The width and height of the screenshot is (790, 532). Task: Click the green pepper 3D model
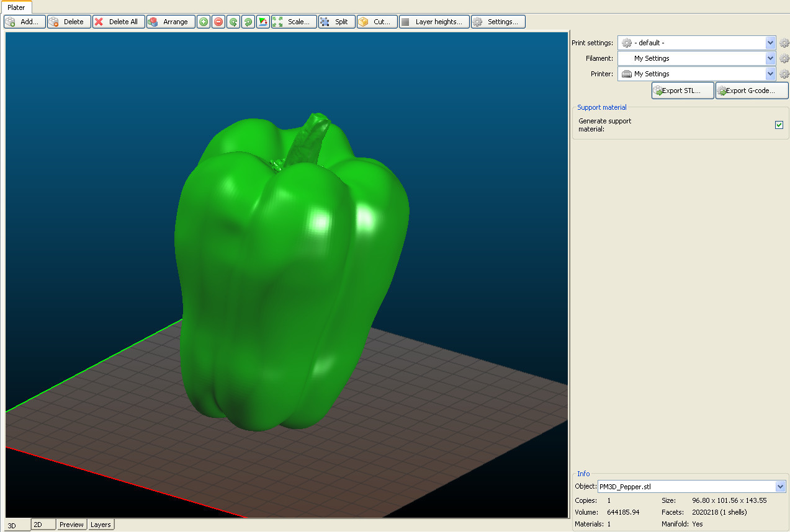pyautogui.click(x=292, y=273)
